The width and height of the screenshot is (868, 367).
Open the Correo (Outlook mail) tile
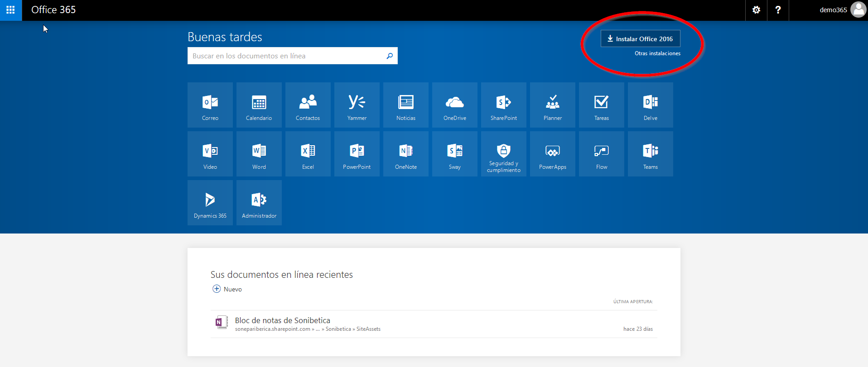pyautogui.click(x=210, y=105)
